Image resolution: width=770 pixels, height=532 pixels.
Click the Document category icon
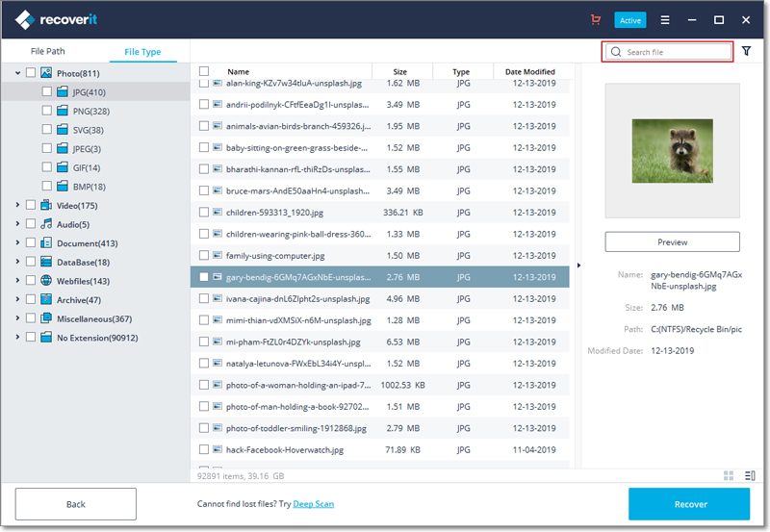46,243
